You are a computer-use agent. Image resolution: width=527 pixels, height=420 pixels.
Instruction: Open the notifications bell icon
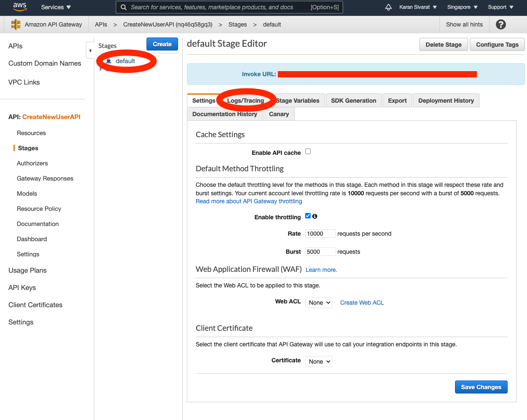point(389,7)
